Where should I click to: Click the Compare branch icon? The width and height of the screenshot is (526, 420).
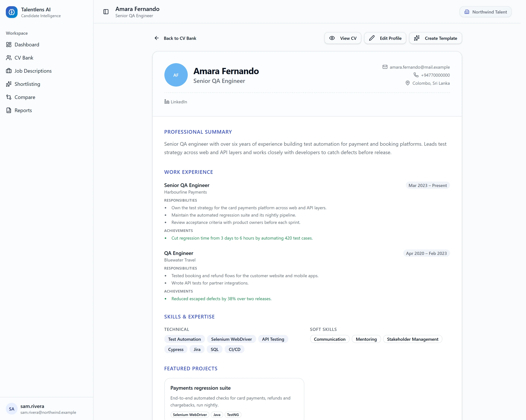[9, 97]
